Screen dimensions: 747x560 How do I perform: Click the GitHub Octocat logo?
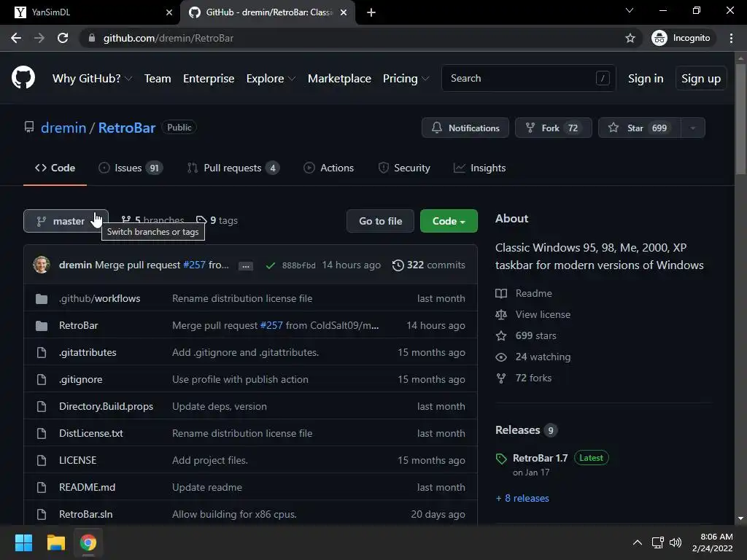23,78
